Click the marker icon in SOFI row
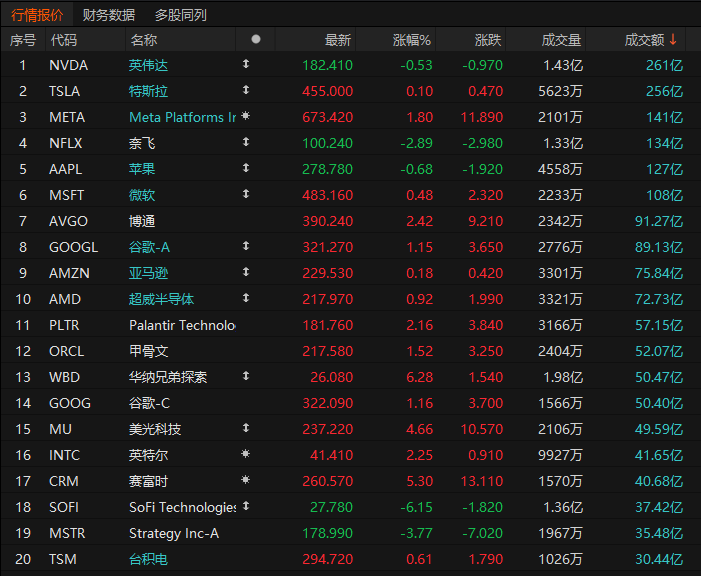The height and width of the screenshot is (576, 701). point(245,505)
